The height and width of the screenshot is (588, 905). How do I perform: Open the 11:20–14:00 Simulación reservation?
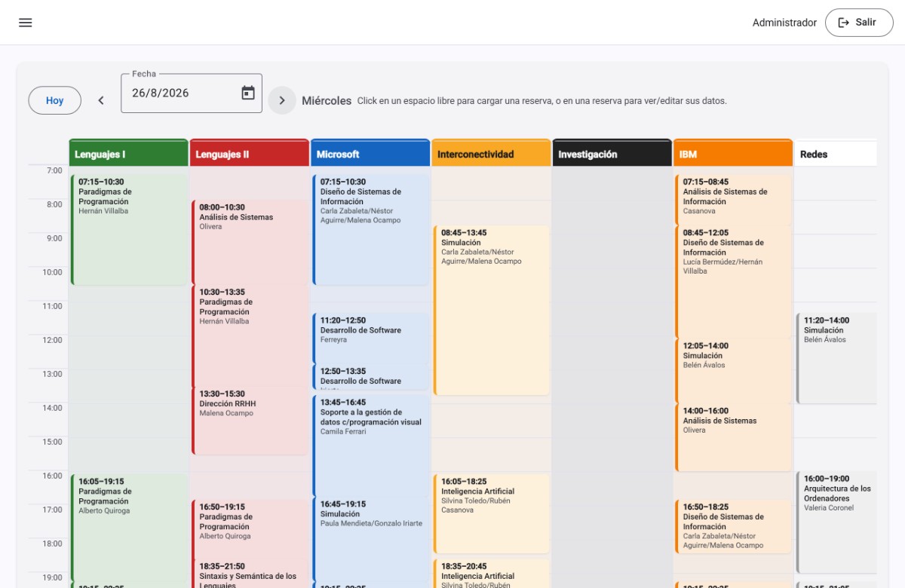(x=836, y=358)
